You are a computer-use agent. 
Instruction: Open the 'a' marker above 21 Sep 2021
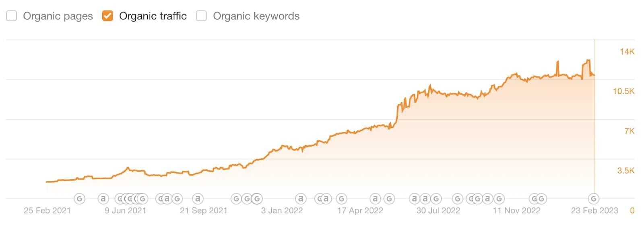point(197,198)
